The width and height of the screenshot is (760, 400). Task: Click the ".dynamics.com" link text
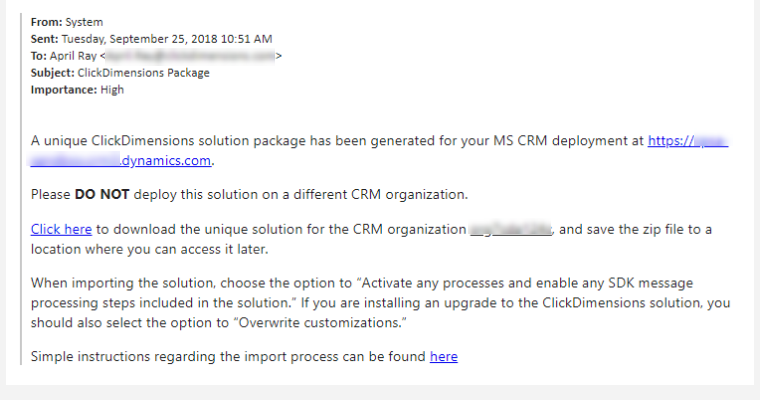tap(166, 159)
